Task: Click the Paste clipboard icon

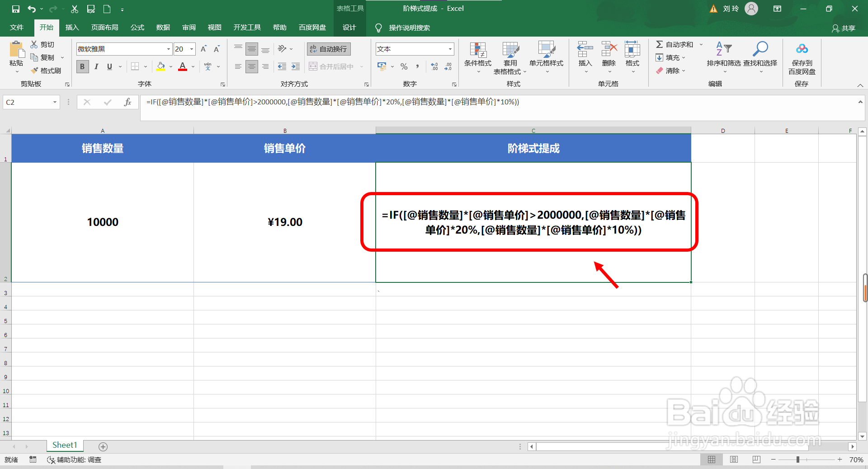Action: pos(16,49)
